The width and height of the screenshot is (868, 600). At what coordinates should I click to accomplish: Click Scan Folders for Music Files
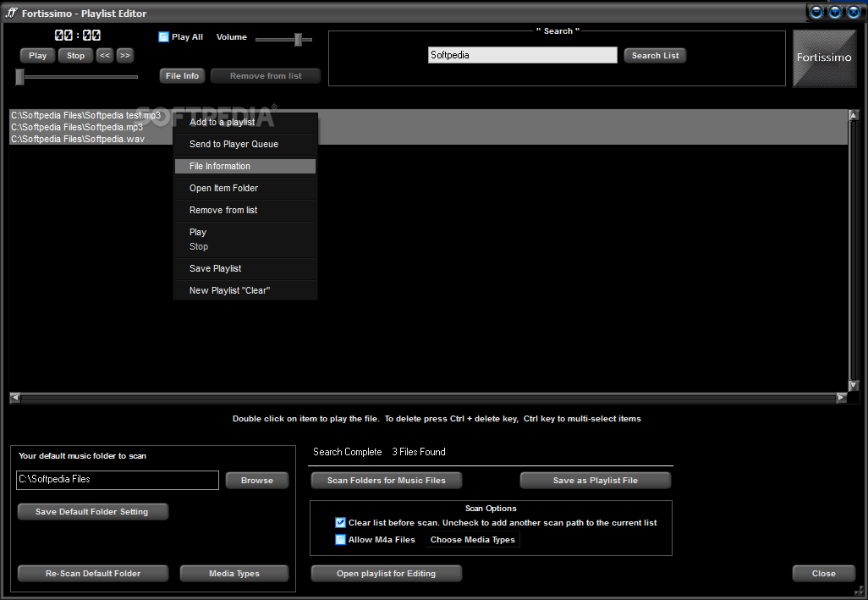point(387,481)
